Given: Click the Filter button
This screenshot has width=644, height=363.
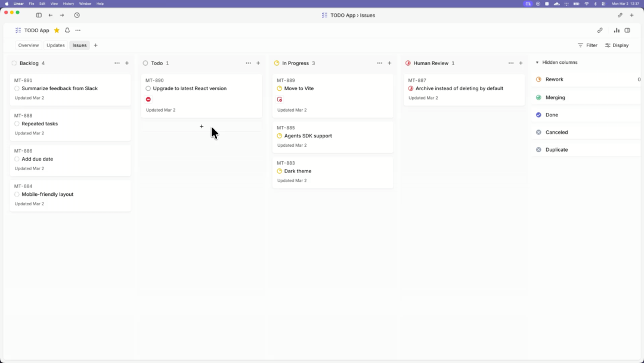Looking at the screenshot, I should [x=587, y=45].
